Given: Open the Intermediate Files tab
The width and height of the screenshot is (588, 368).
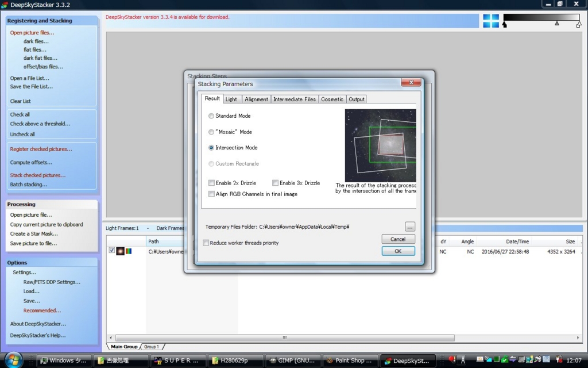Looking at the screenshot, I should point(295,99).
